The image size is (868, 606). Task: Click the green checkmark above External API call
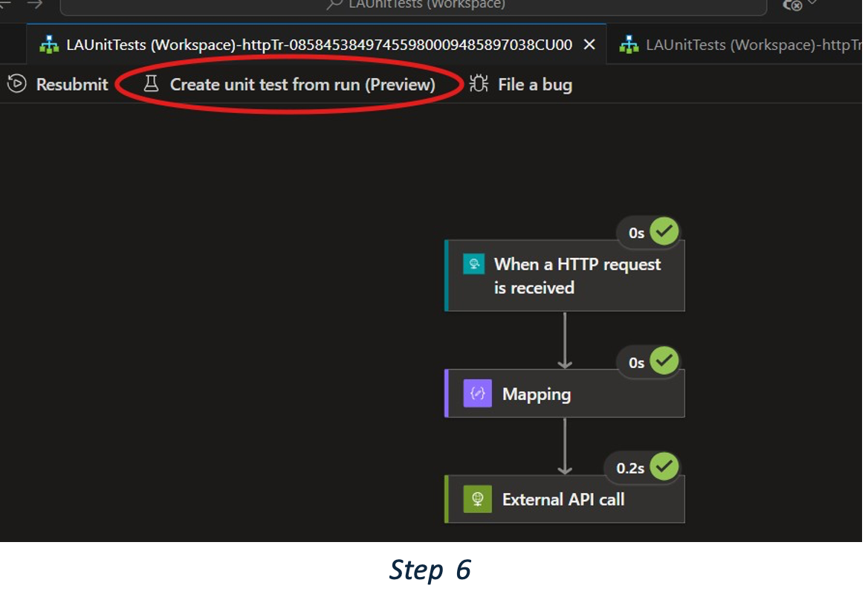click(x=664, y=467)
